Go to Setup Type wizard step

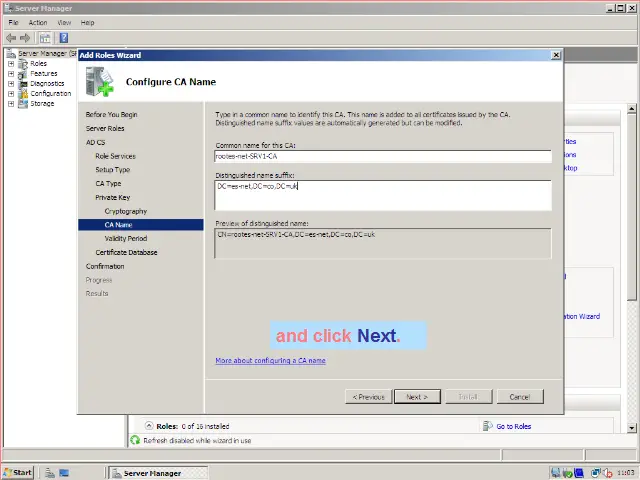point(113,170)
